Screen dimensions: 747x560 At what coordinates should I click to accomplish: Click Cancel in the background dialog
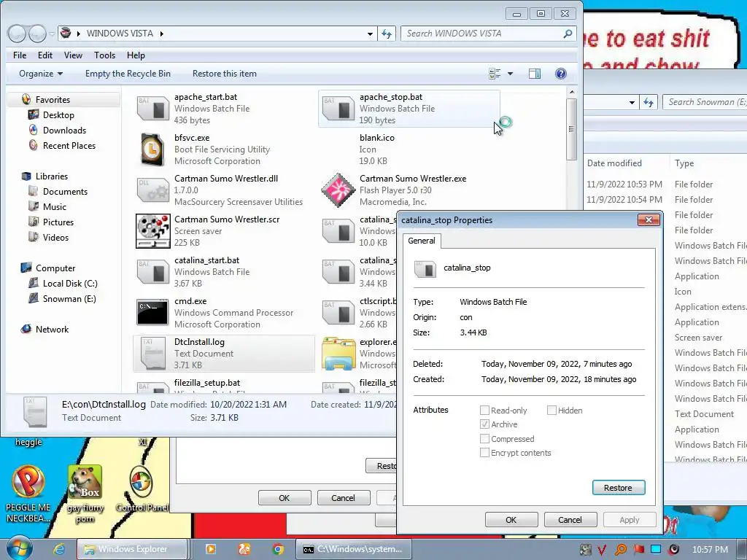(x=343, y=497)
